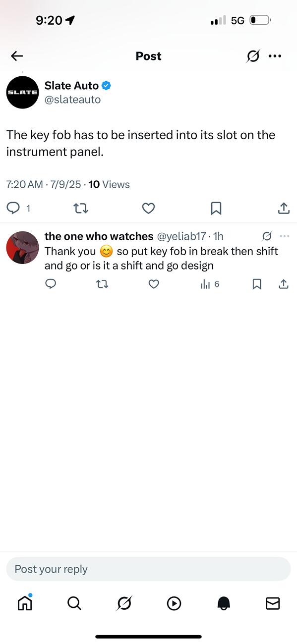Bookmark the Slate Auto post
297x644 pixels.
tap(216, 209)
